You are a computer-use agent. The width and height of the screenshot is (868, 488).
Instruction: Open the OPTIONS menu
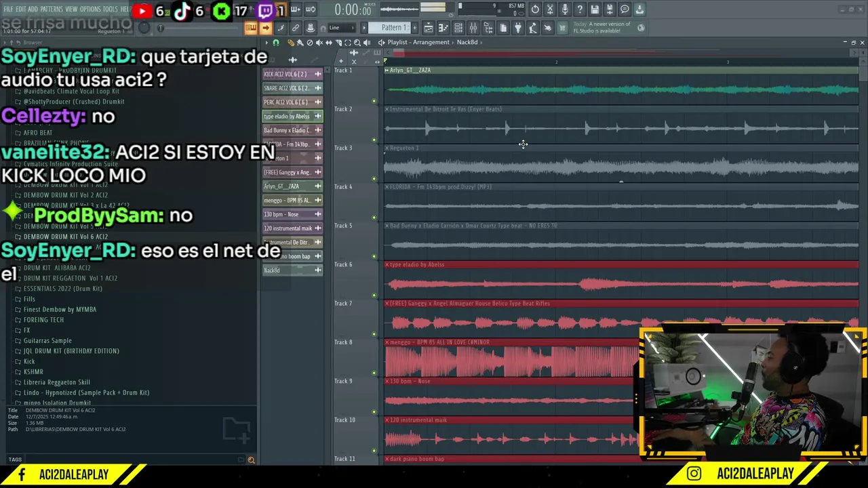point(90,9)
